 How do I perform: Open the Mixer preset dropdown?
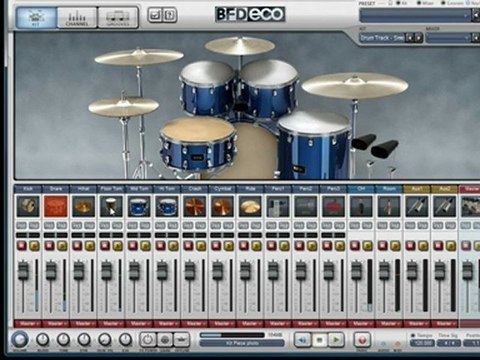(x=448, y=38)
